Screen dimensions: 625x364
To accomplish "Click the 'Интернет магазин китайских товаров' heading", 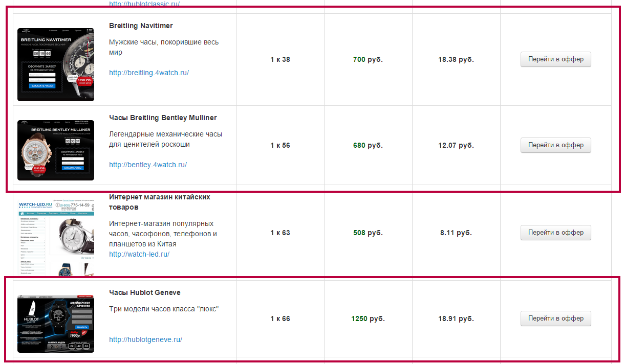I will click(159, 202).
